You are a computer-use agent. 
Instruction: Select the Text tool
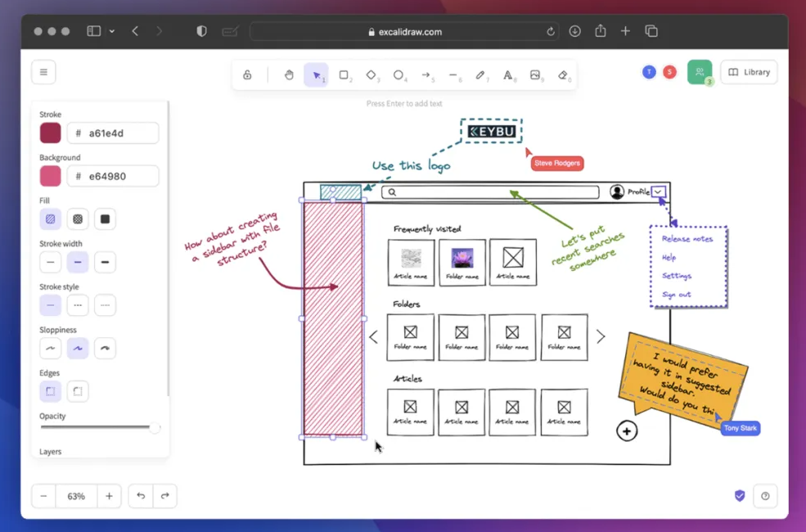(x=508, y=75)
